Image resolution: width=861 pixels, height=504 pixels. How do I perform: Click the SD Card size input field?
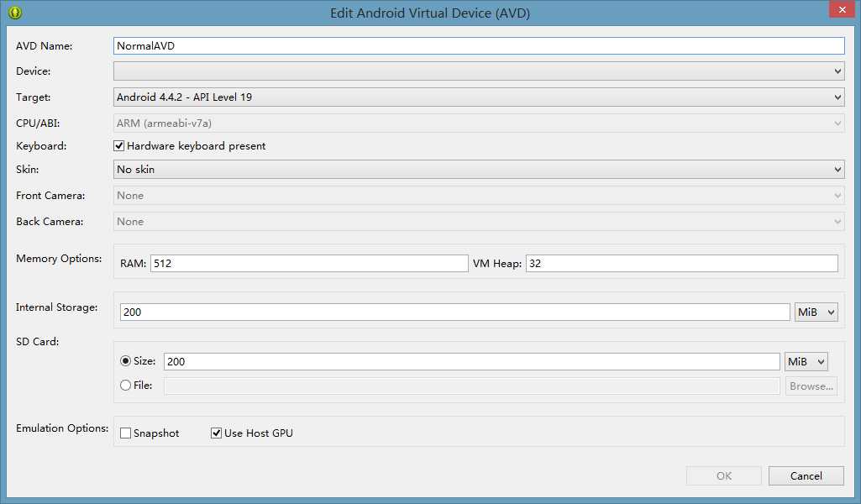[x=472, y=361]
